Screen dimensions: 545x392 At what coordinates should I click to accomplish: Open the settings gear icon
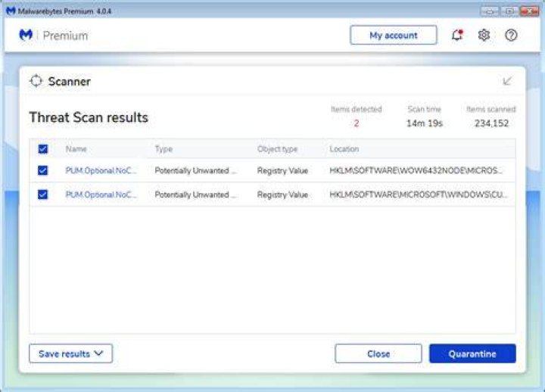tap(484, 35)
